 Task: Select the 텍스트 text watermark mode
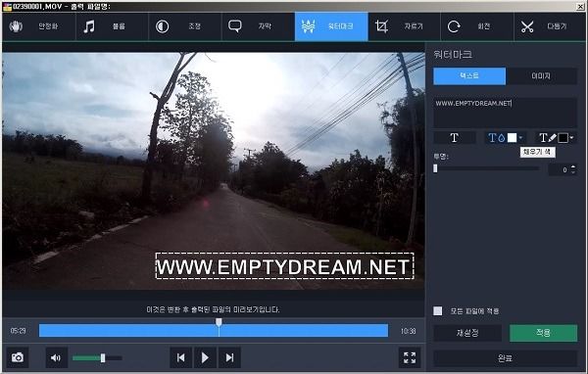(x=469, y=76)
